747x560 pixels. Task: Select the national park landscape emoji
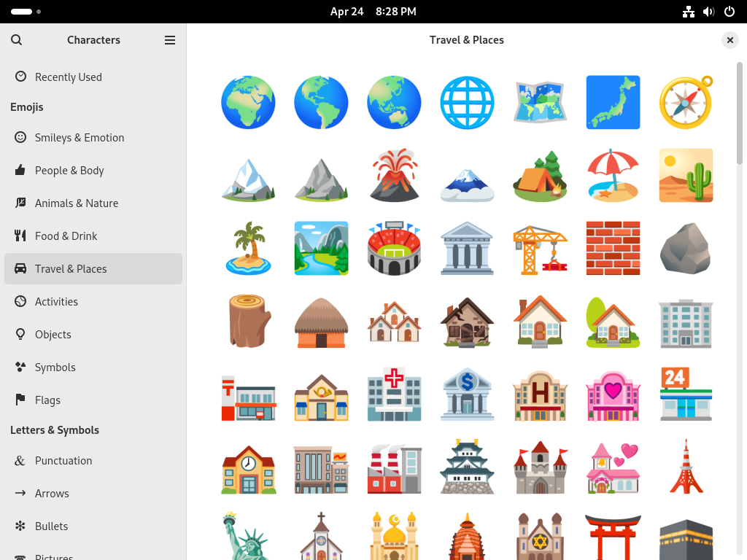click(321, 248)
